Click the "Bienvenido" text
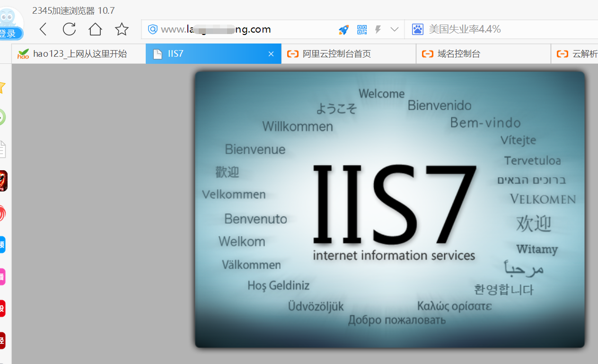The image size is (598, 364). [440, 105]
